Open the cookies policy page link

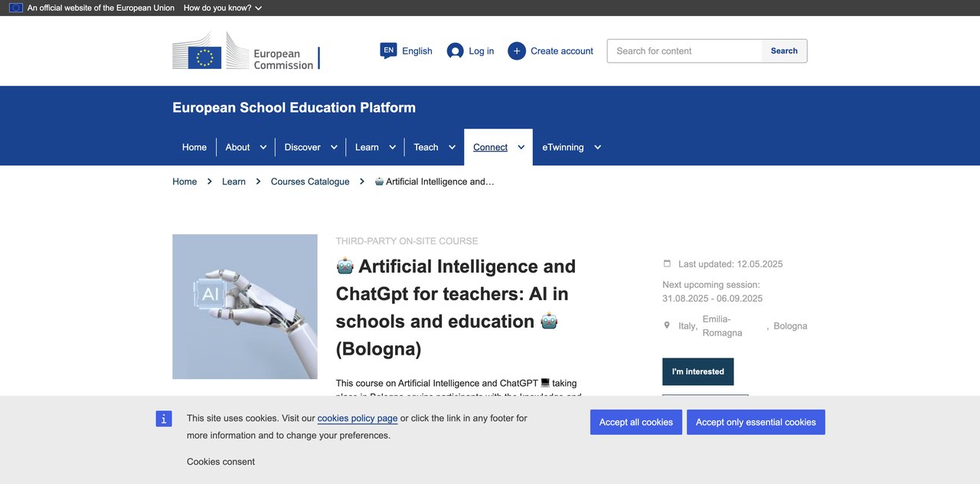click(358, 418)
